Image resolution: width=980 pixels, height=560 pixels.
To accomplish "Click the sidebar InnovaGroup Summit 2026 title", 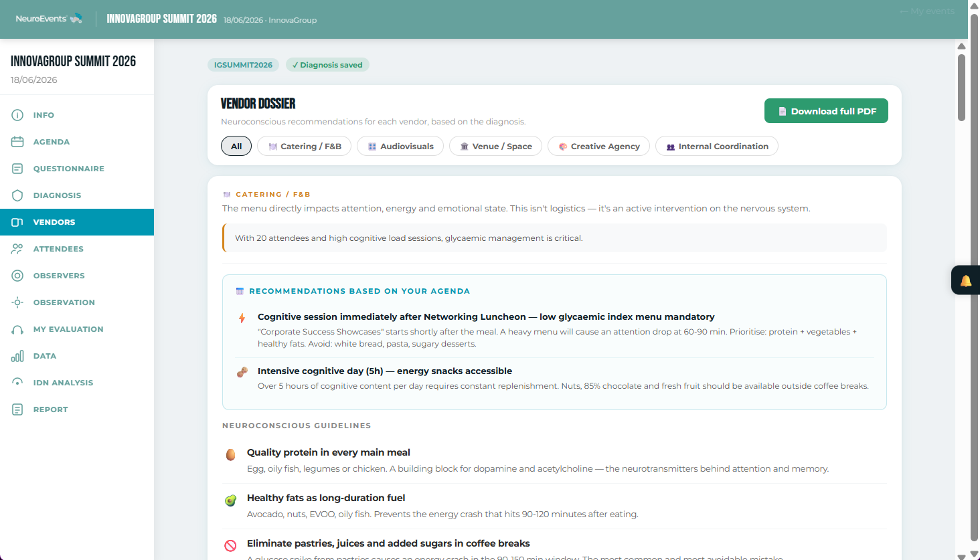I will (73, 62).
